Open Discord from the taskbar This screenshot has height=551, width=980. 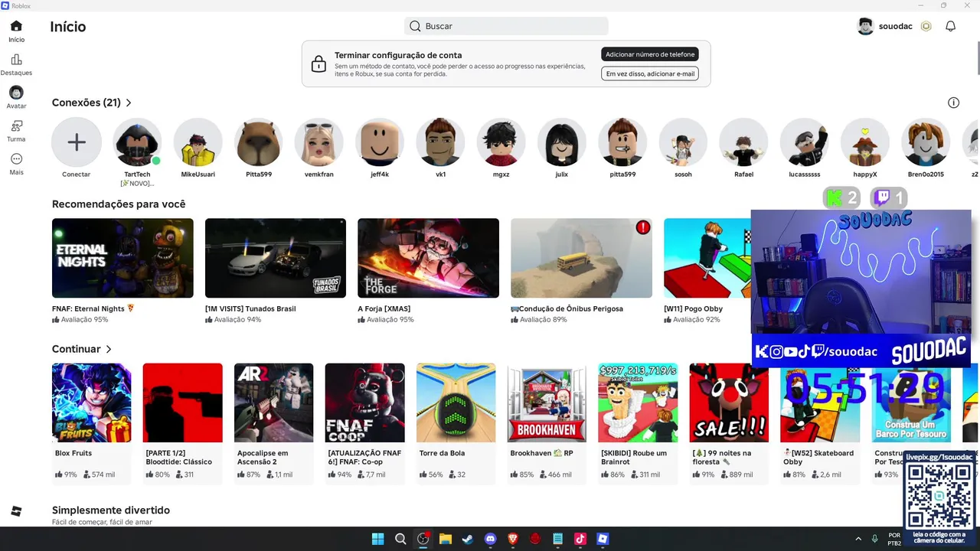pos(490,539)
